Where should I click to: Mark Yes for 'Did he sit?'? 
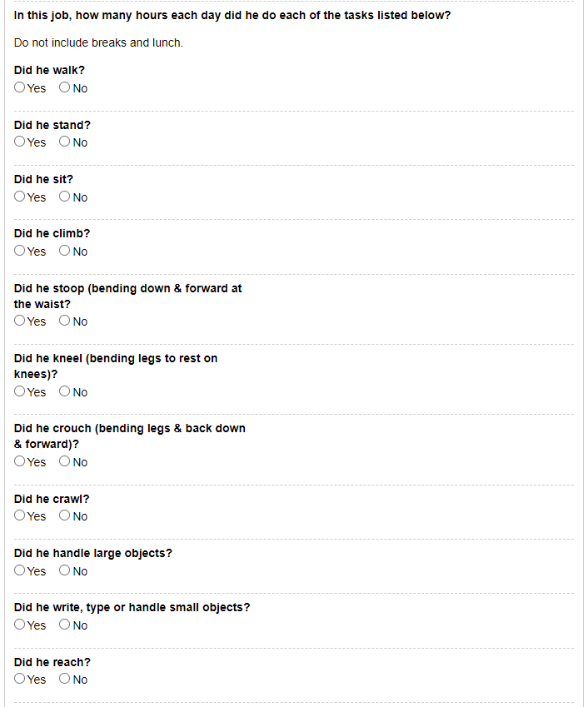(20, 197)
